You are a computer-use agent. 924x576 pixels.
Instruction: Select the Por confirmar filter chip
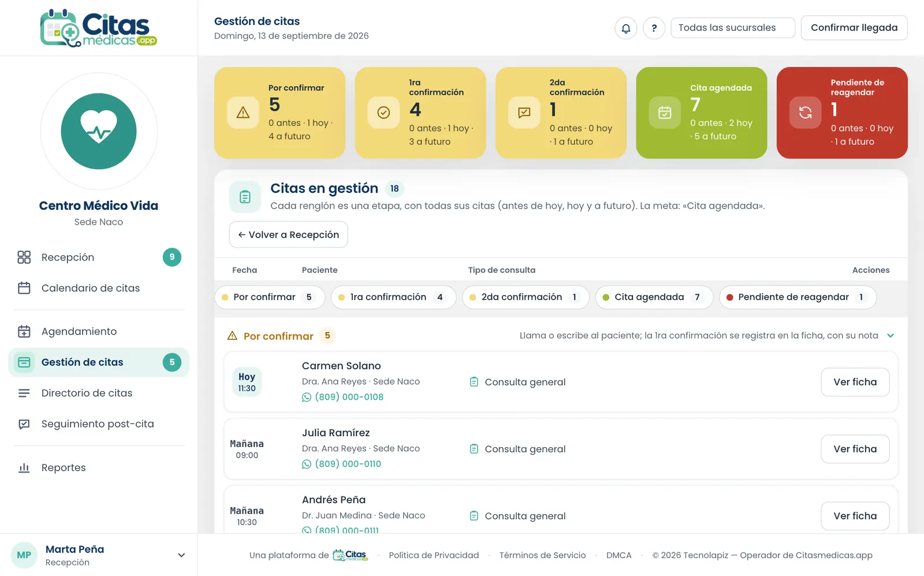pos(270,297)
